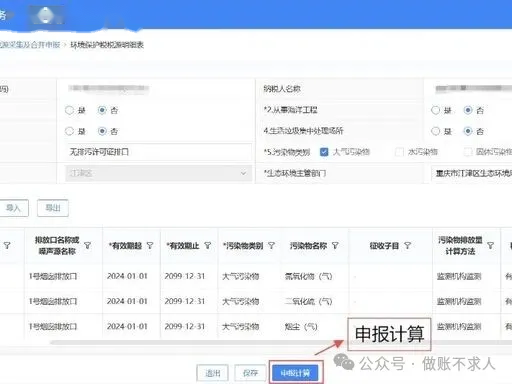
Task: Click 2099-12-31 in the 二氧化硫 row
Action: point(185,302)
